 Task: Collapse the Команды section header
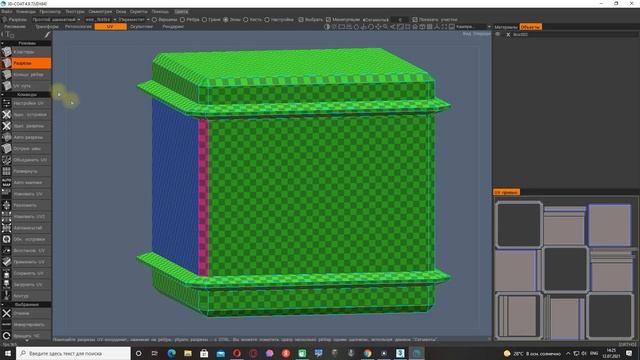coord(26,95)
